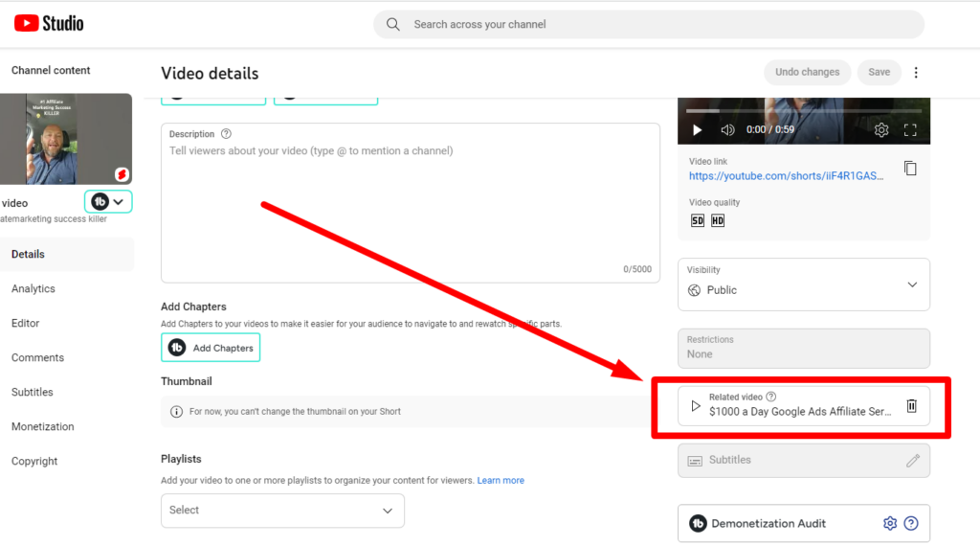Open the Playlists Select dropdown
The image size is (980, 546).
click(282, 511)
